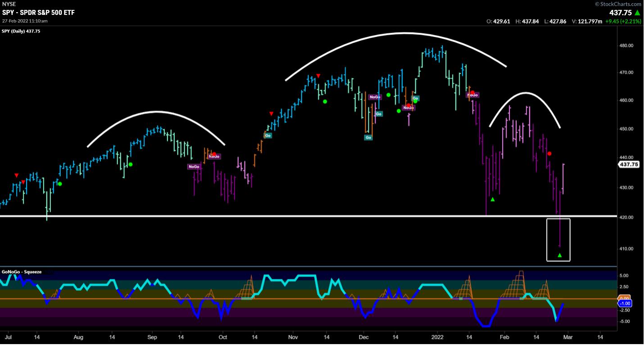Screen dimensions: 644x345
Task: Click the green circle under the mid-November bars
Action: (x=325, y=101)
